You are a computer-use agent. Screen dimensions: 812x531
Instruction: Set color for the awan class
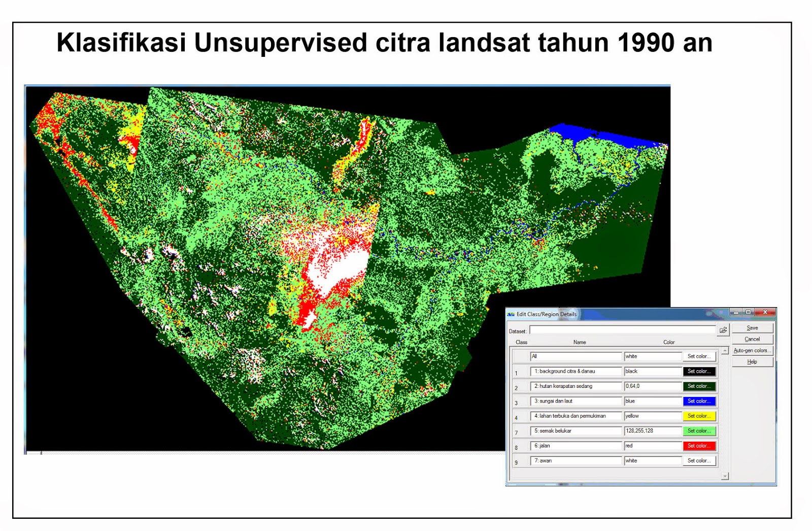pos(699,460)
